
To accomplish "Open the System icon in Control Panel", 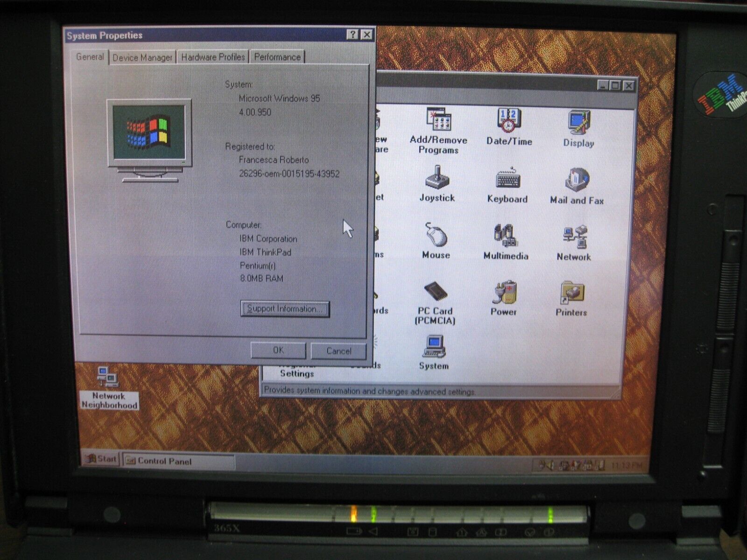I will [434, 353].
